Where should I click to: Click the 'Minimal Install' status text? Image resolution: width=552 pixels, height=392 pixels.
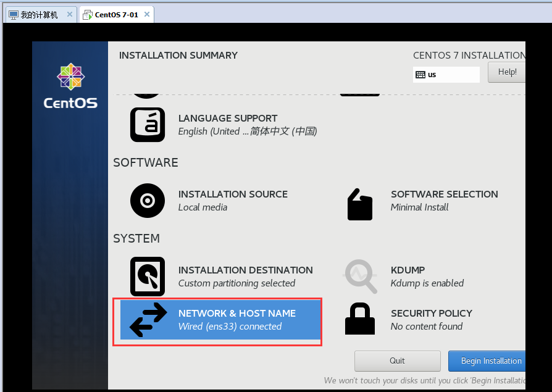[419, 207]
